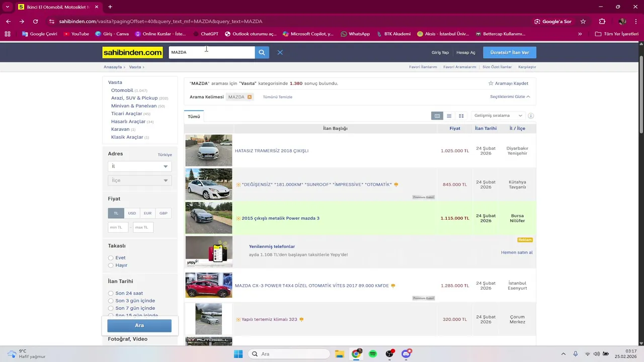Open Google'a Sor in the address bar
The width and height of the screenshot is (644, 362).
pos(553,22)
